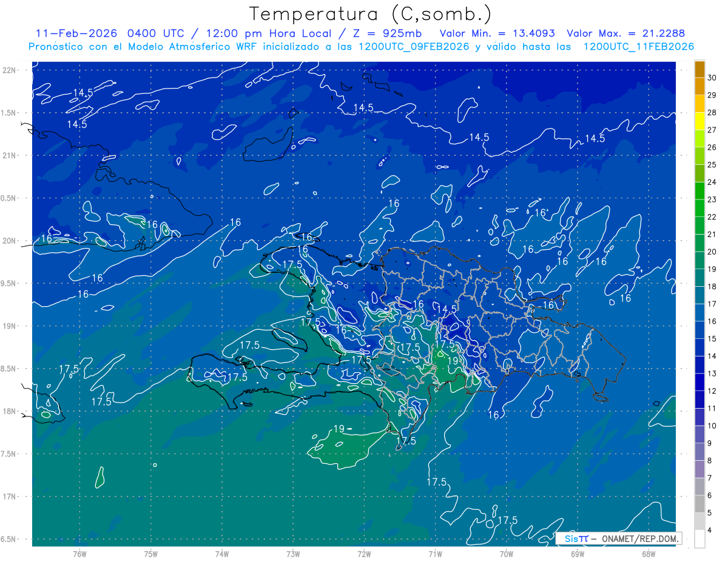Image resolution: width=728 pixels, height=562 pixels.
Task: Click the 24 label on color scale
Action: point(712,182)
